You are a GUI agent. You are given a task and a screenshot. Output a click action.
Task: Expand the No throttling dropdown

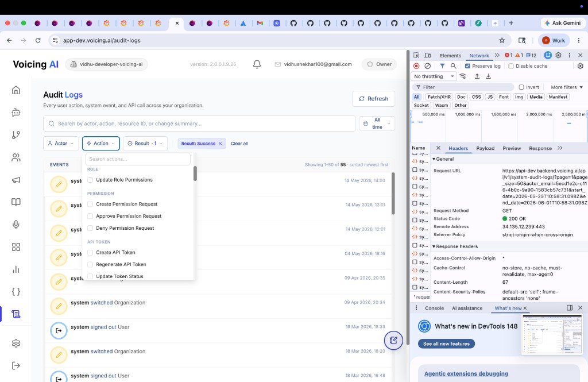[x=434, y=76]
